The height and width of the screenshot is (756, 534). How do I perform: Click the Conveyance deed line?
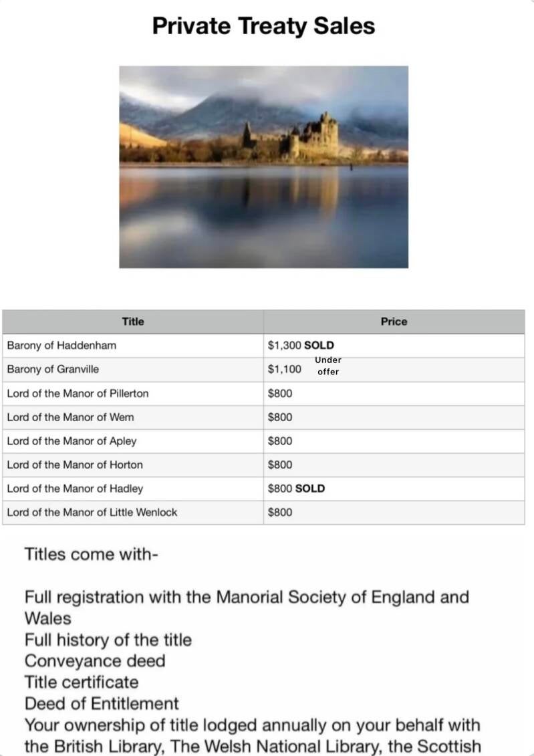click(95, 661)
